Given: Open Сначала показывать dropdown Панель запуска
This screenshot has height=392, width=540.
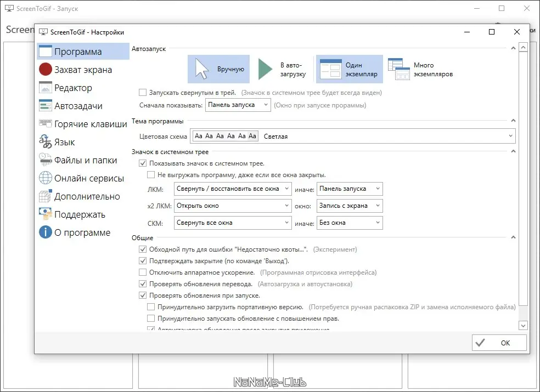Looking at the screenshot, I should point(238,105).
